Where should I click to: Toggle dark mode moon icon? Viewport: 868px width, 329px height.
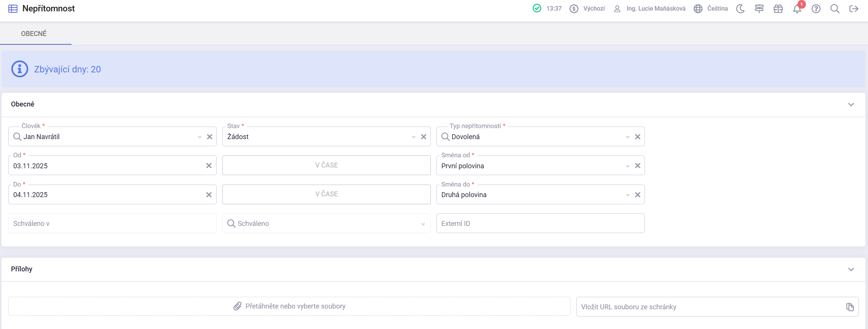[740, 9]
